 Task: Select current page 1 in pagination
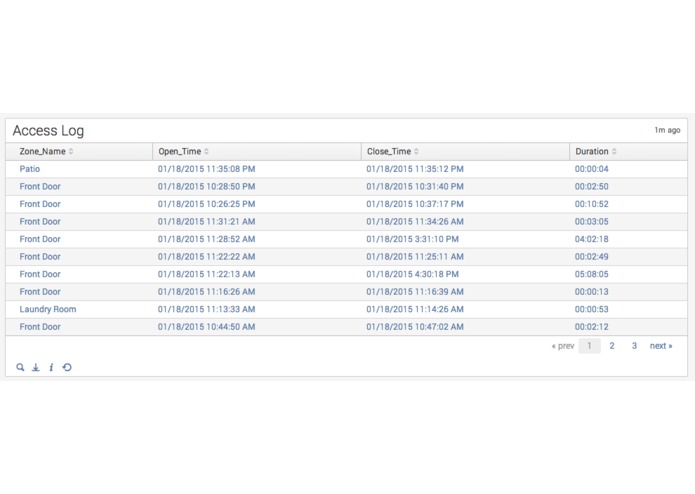coord(590,346)
